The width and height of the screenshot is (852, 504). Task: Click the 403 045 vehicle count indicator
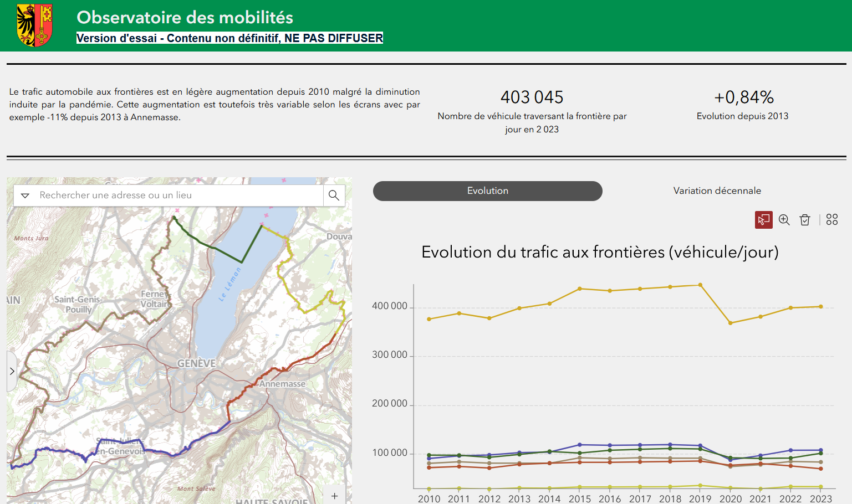point(532,97)
